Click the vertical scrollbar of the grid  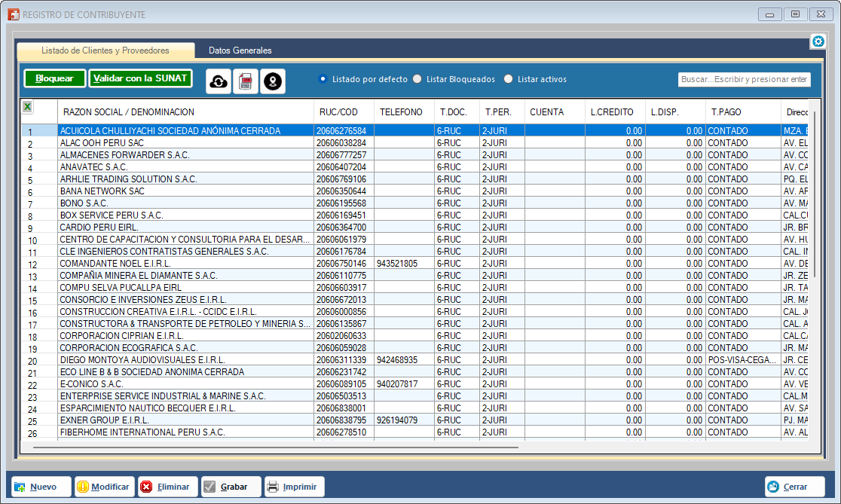[x=814, y=194]
